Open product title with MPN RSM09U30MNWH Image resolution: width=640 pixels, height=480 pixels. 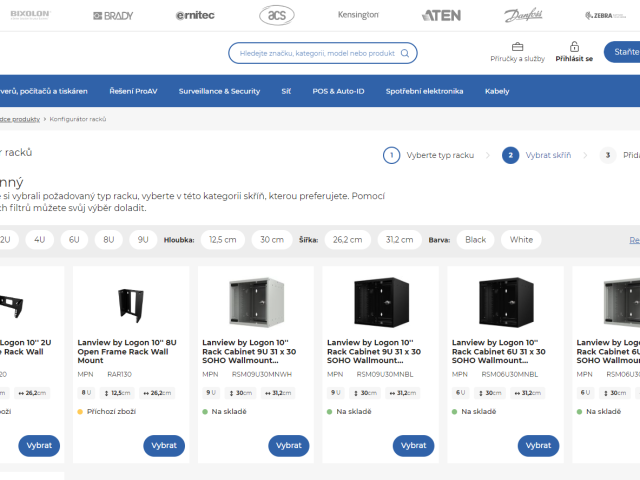pyautogui.click(x=249, y=351)
